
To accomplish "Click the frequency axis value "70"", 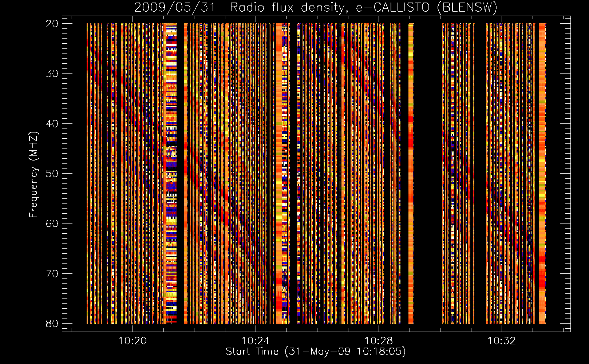I will [52, 274].
